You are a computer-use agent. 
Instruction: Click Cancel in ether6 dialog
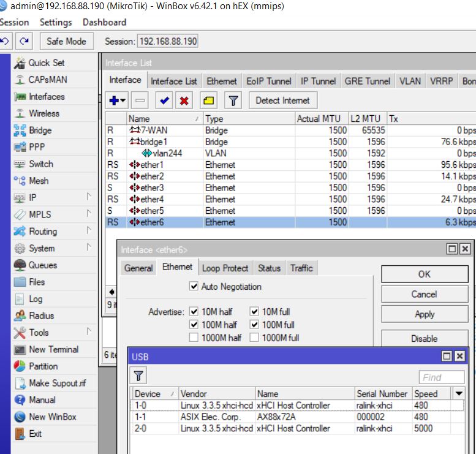(425, 294)
